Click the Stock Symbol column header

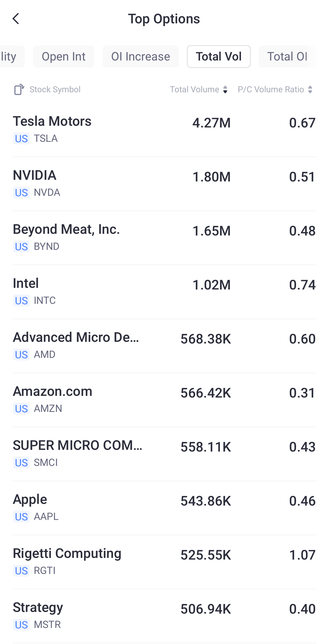pyautogui.click(x=55, y=89)
